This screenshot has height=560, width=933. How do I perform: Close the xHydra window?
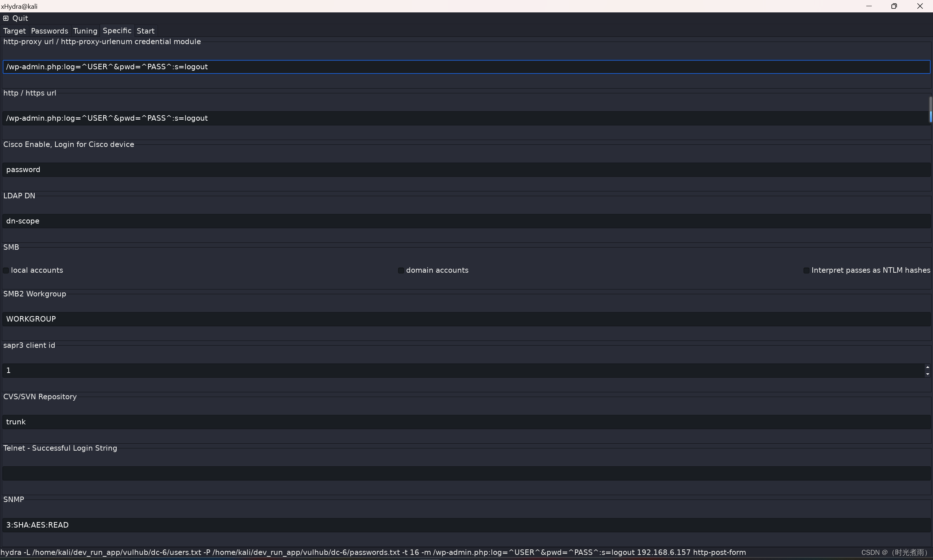(920, 6)
